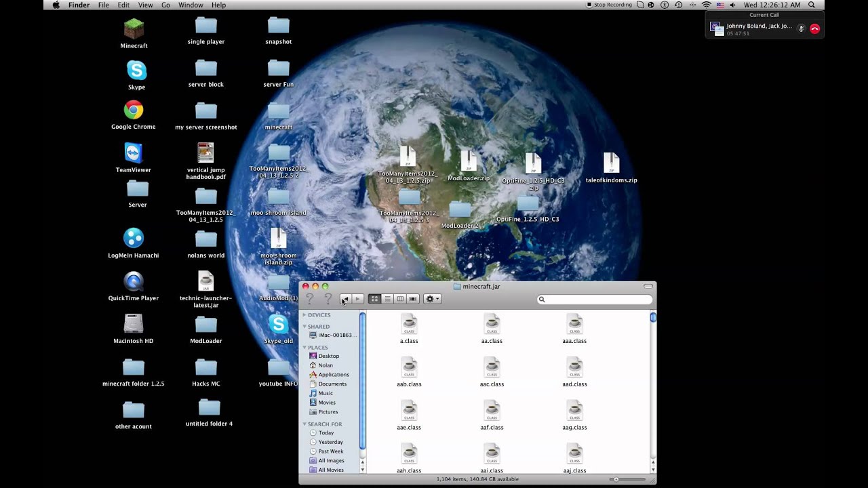Viewport: 868px width, 488px height.
Task: Collapse the SEARCH FOR sidebar section
Action: tap(304, 424)
